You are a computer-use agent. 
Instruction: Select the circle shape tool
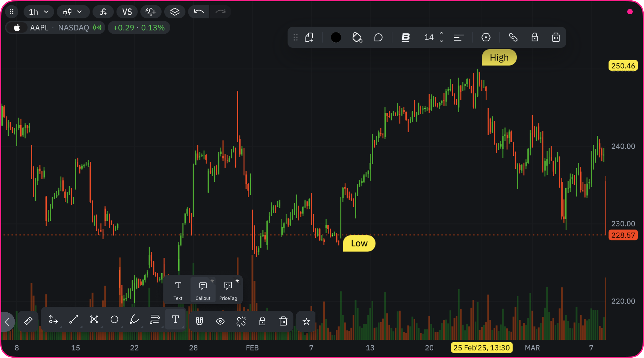pyautogui.click(x=114, y=320)
